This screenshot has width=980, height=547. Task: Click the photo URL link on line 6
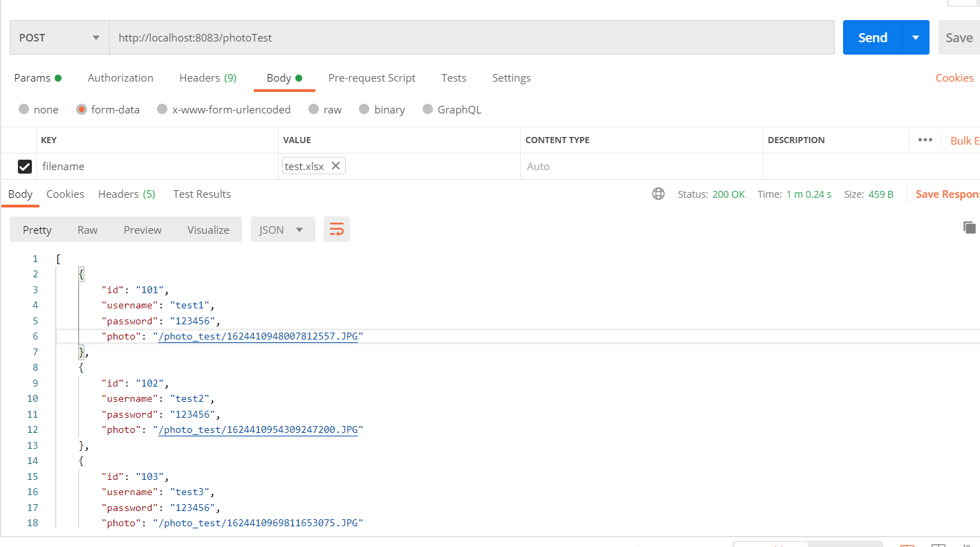tap(259, 336)
